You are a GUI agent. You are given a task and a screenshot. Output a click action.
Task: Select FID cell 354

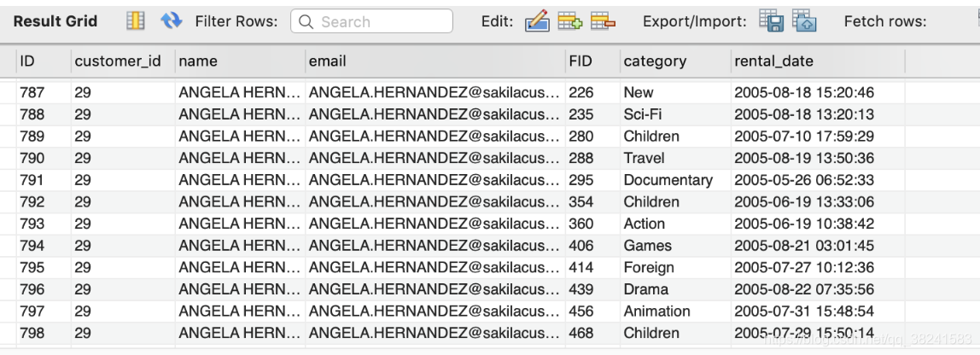pos(592,202)
